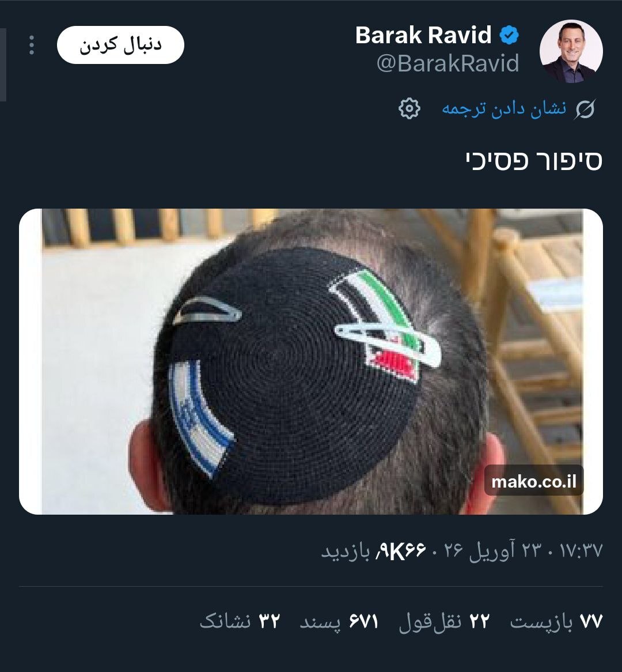Viewport: 622px width, 672px height.
Task: View the ۲۲ نقل‌قول quotes list
Action: [x=444, y=621]
